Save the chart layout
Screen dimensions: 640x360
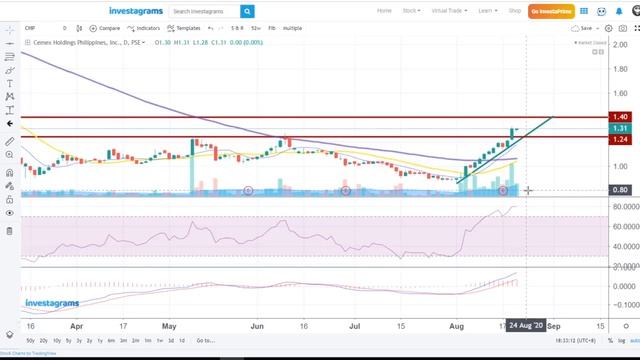coord(582,28)
